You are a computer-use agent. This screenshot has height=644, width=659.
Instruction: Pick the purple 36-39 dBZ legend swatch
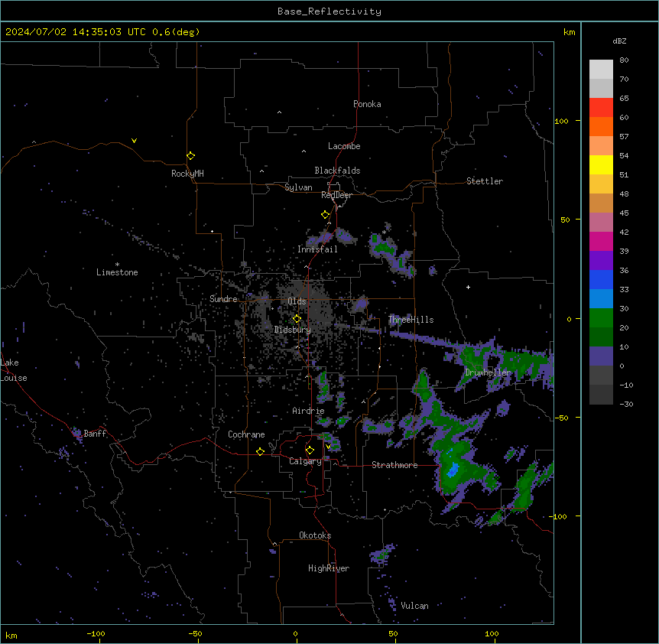[601, 261]
